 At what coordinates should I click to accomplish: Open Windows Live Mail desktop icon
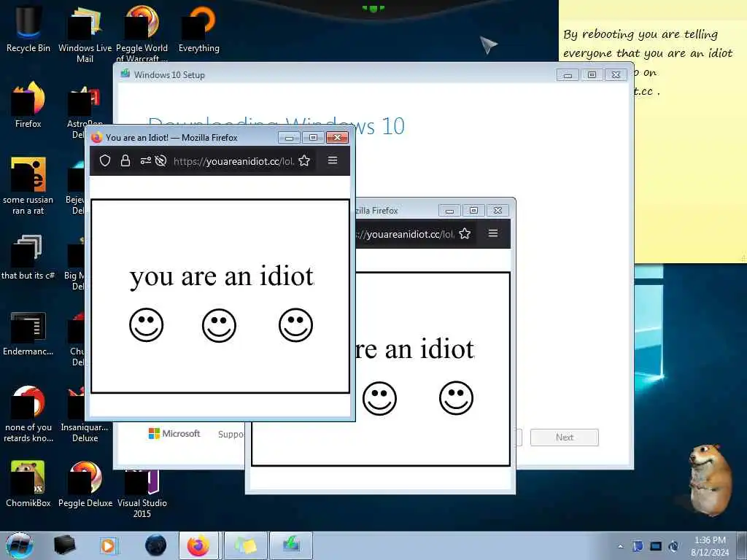coord(85,34)
